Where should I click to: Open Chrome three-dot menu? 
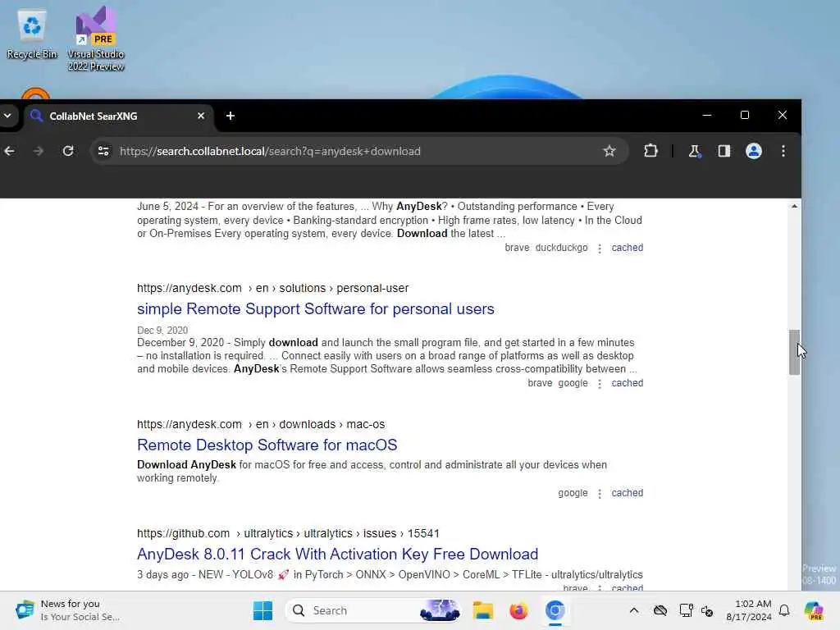(783, 152)
